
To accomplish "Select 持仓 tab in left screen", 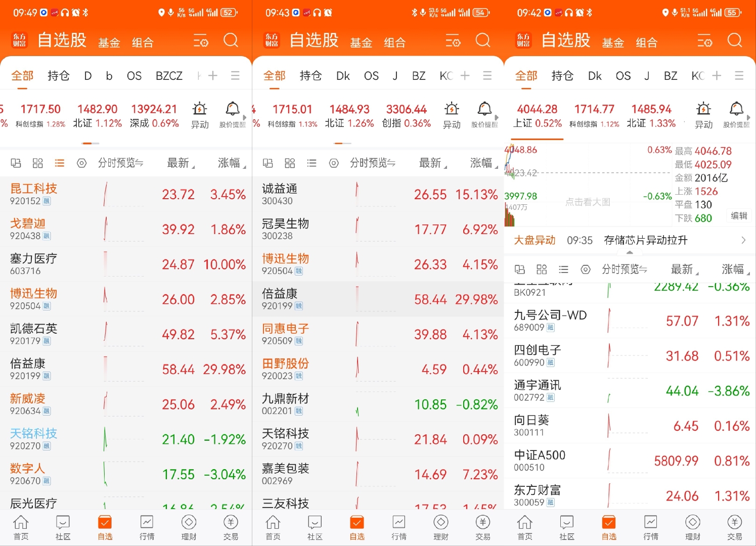I will [x=59, y=76].
